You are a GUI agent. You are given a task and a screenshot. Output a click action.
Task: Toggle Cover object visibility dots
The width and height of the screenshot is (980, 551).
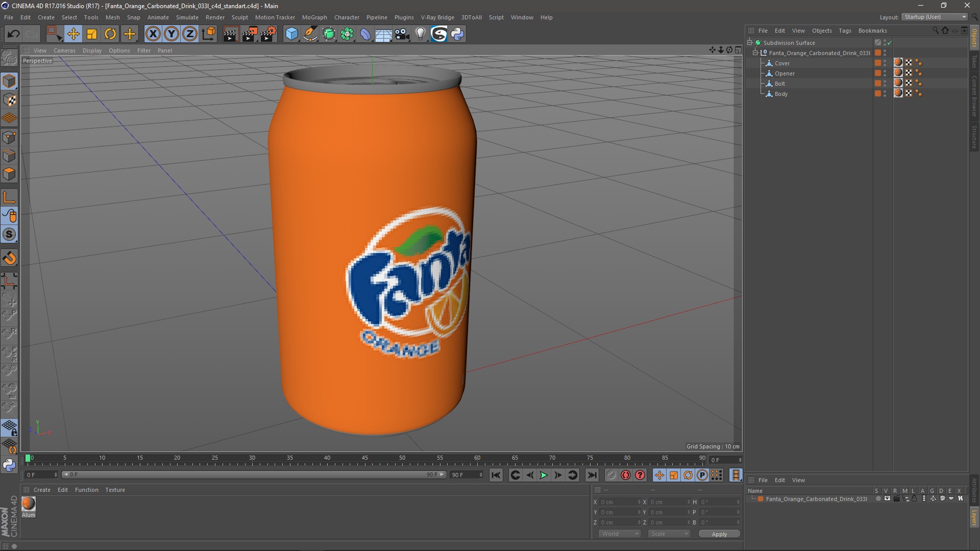click(x=885, y=63)
